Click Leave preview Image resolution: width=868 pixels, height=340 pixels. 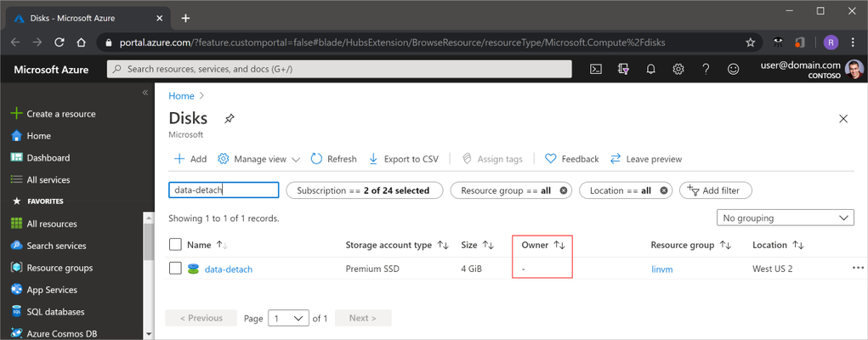click(x=646, y=159)
